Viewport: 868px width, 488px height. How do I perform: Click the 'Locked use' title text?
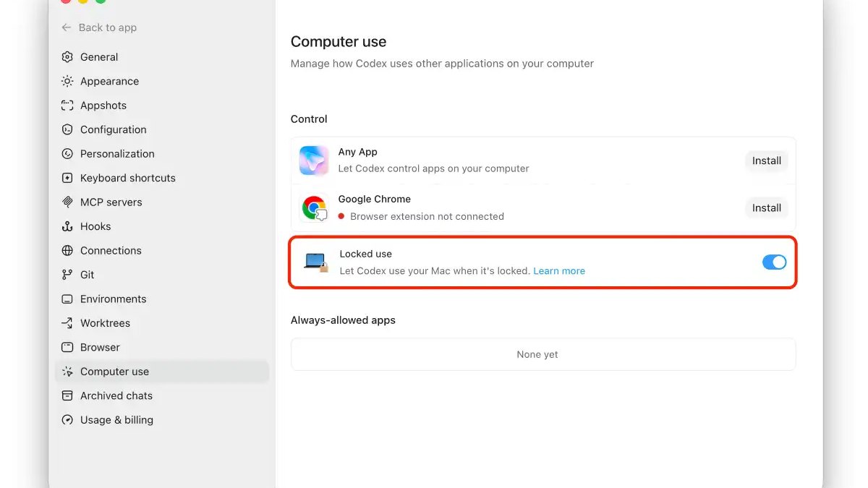click(x=365, y=254)
